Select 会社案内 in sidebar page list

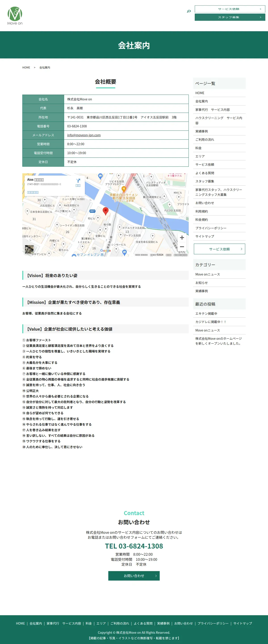(x=220, y=101)
